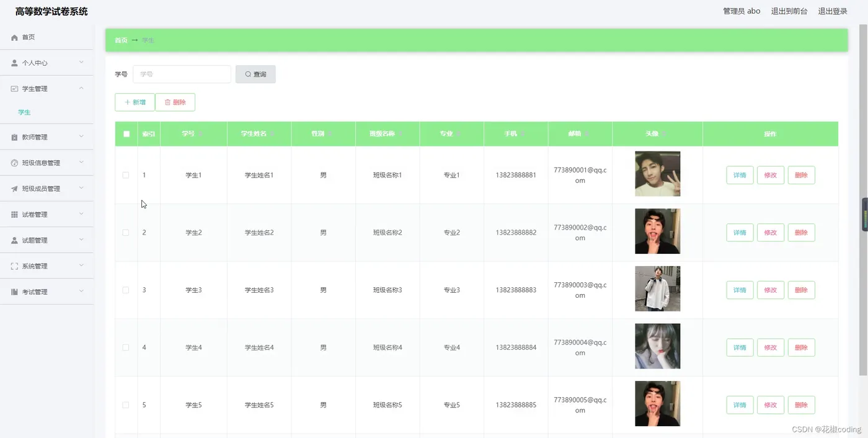Click the page vertical scrollbar thumb
The width and height of the screenshot is (868, 438).
coord(863,199)
